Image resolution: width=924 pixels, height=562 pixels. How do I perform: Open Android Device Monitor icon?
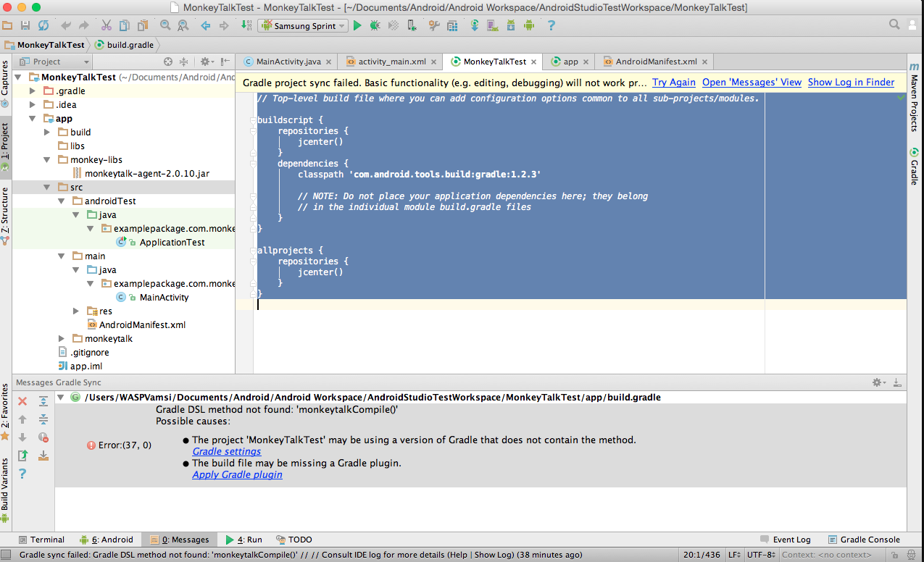pyautogui.click(x=529, y=25)
